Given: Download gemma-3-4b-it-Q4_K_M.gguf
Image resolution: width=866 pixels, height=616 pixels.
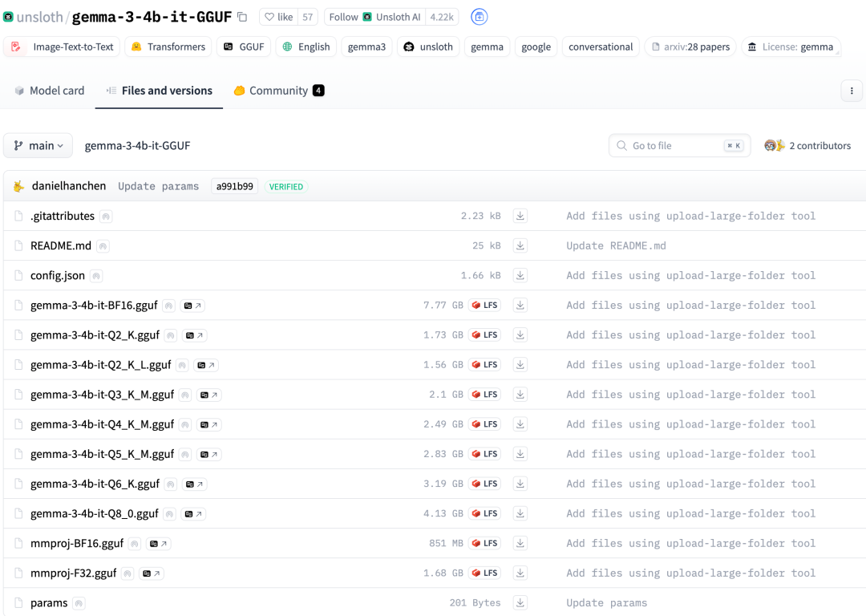Looking at the screenshot, I should (520, 425).
